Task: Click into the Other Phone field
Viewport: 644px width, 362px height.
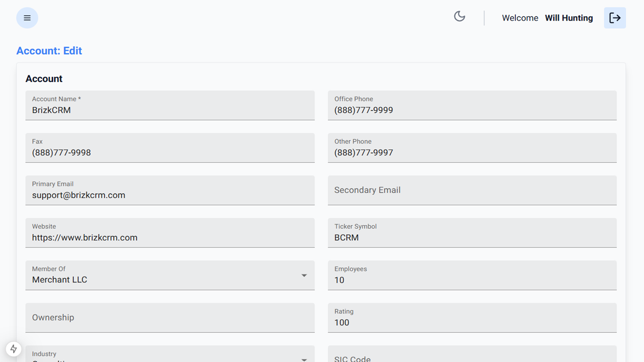Action: [472, 152]
